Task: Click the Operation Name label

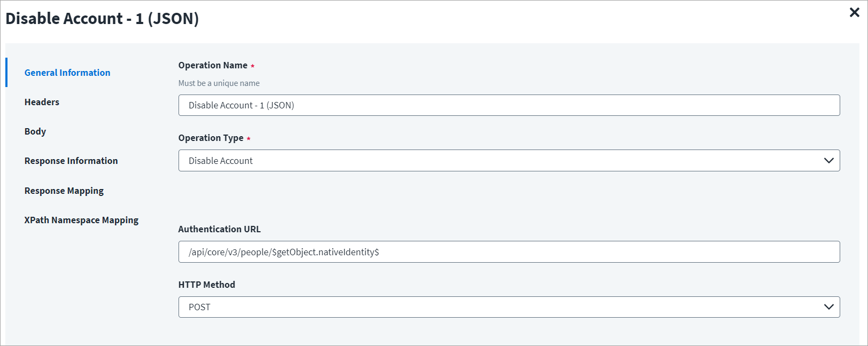Action: [x=213, y=65]
